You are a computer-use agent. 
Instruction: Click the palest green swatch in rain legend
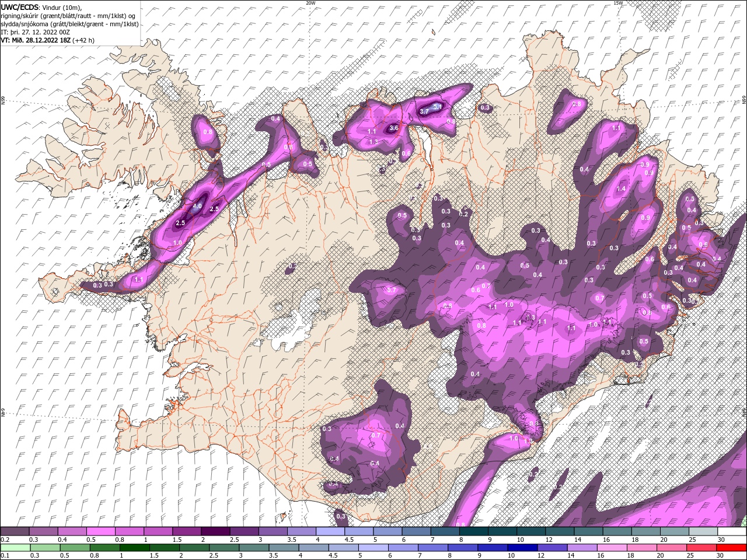15,547
